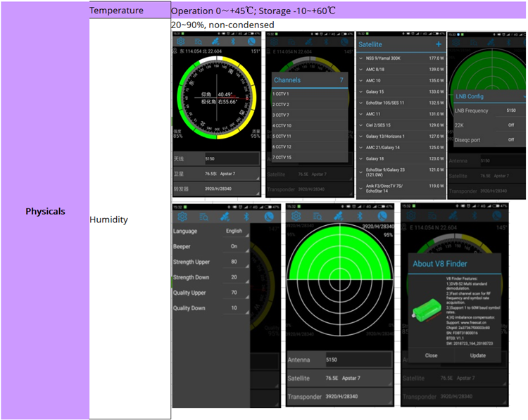
Task: Tap compass icon on Language settings screen toolbar
Action: (x=270, y=217)
